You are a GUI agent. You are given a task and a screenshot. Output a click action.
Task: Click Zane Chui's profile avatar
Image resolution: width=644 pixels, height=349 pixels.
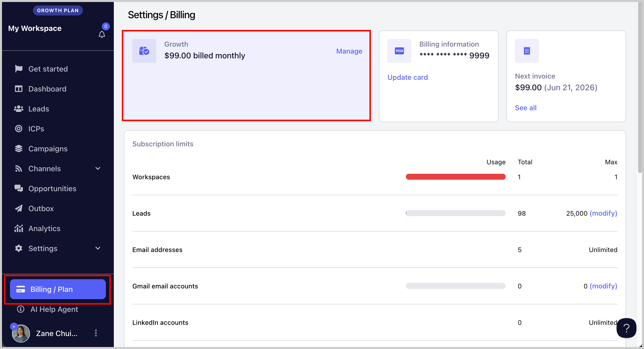point(21,333)
